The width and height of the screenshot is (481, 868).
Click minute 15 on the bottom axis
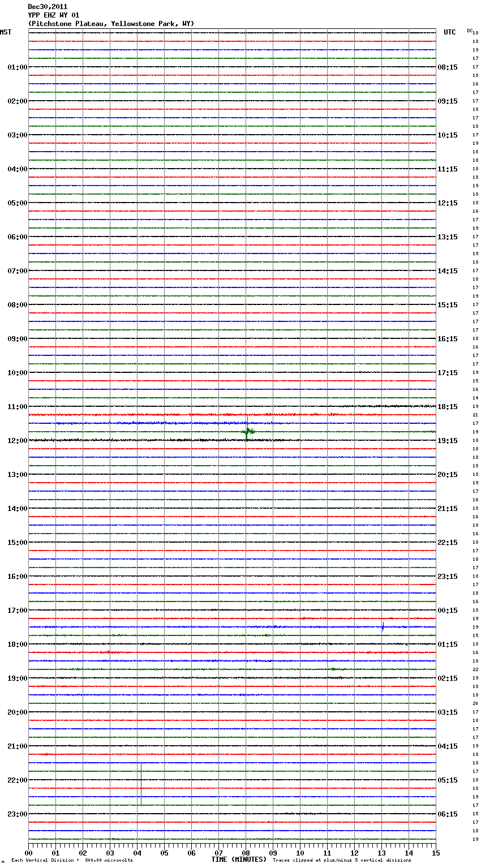pos(436,853)
